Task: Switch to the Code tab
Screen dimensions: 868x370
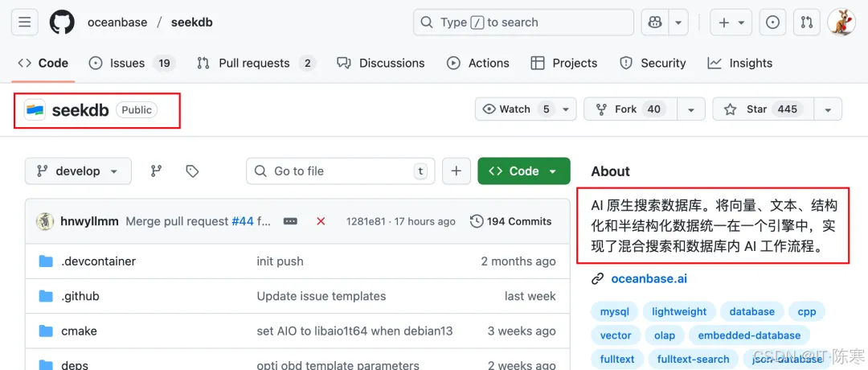Action: pyautogui.click(x=43, y=64)
